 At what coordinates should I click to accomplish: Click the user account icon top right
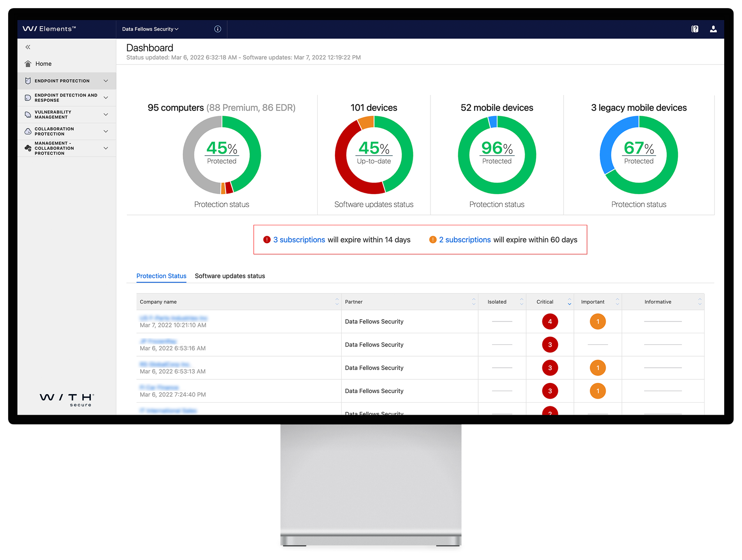713,29
